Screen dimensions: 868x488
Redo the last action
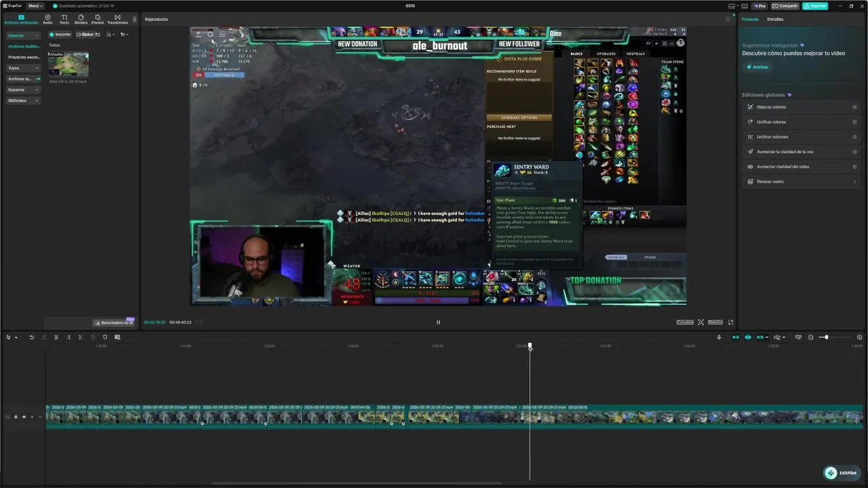pos(44,337)
